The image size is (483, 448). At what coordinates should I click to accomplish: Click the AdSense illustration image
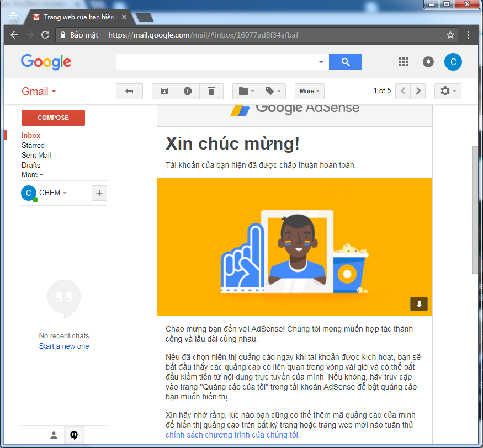pos(295,247)
